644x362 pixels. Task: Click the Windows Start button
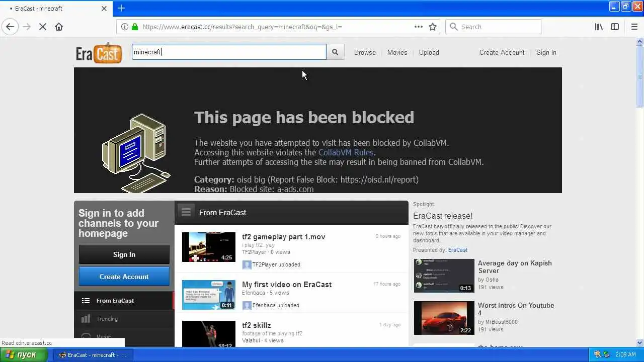point(24,354)
